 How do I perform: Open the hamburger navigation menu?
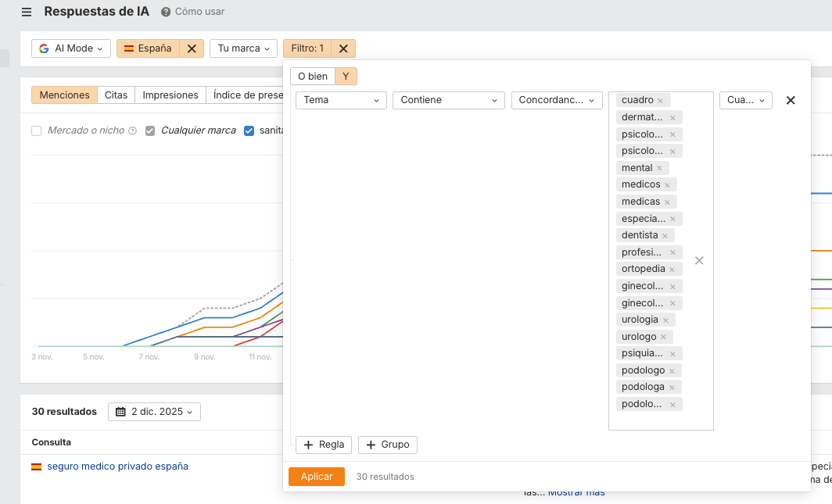27,13
